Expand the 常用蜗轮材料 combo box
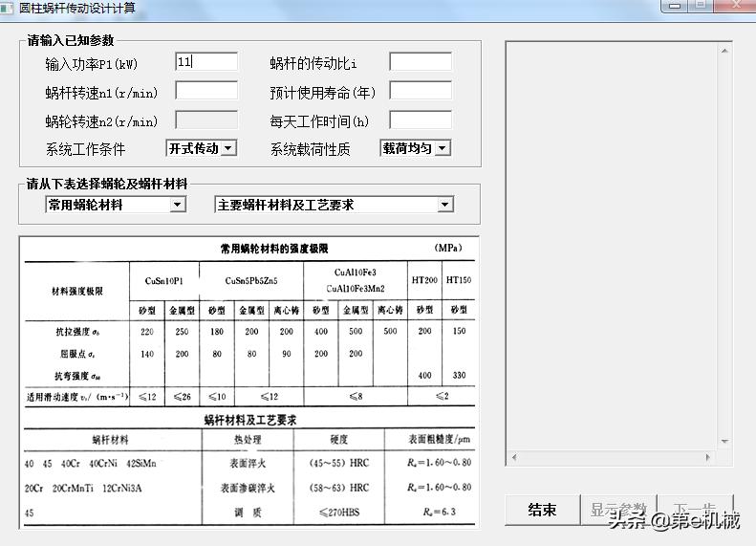Screen dimensions: 756x546 (178, 205)
